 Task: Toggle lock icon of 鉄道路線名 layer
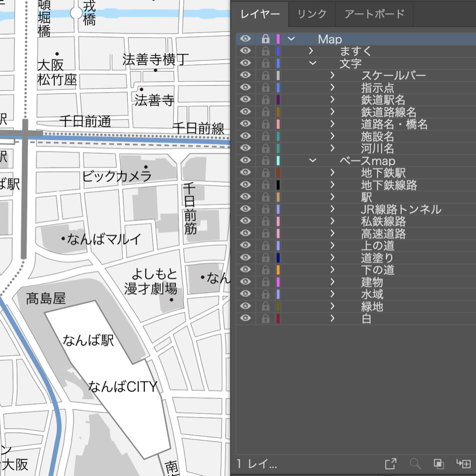[265, 112]
